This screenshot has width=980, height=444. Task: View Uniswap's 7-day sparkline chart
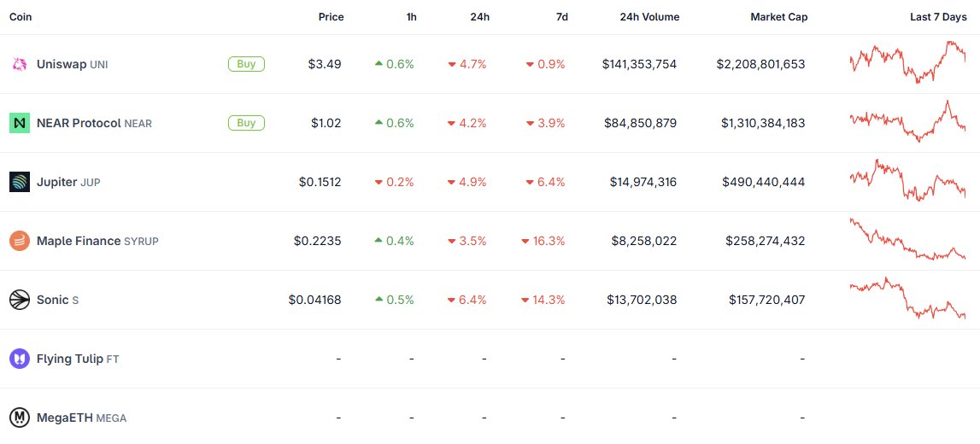[907, 63]
